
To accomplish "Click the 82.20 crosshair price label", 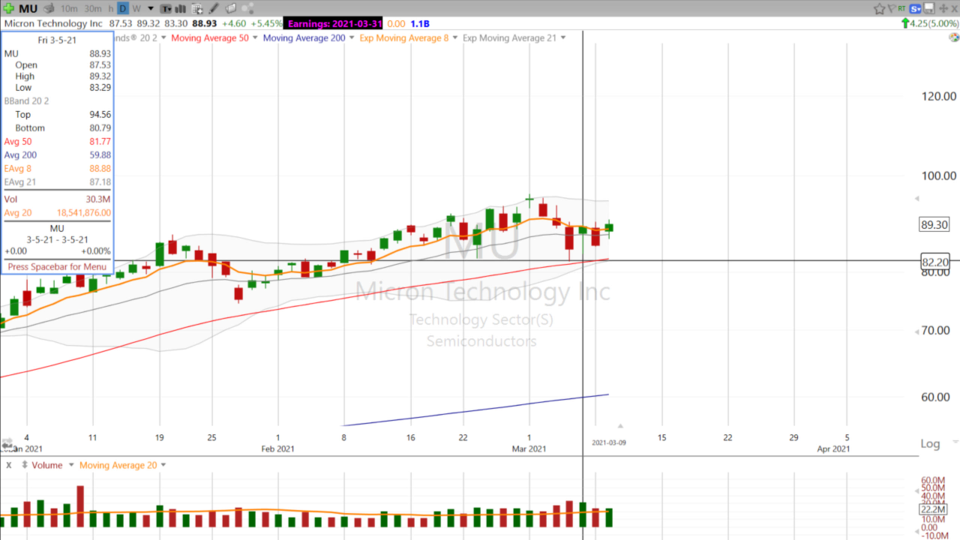I will (x=935, y=262).
